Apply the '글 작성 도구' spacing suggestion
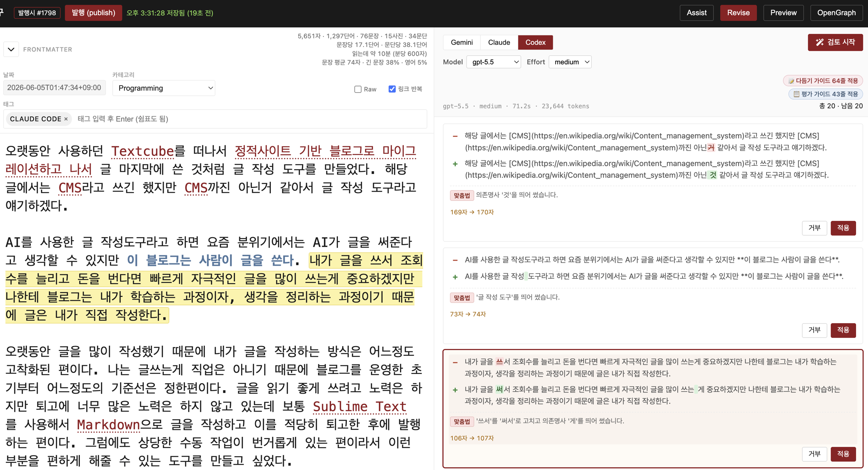The image size is (868, 470). [x=843, y=330]
